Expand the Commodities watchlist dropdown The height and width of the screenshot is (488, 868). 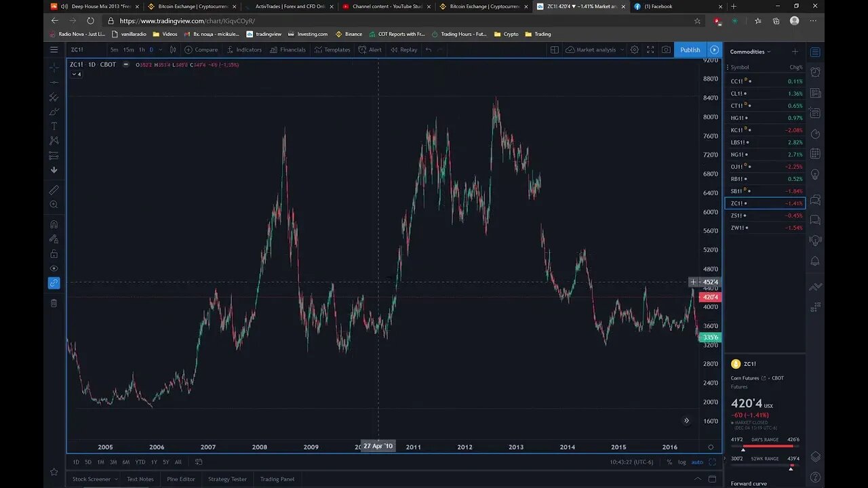coord(750,52)
